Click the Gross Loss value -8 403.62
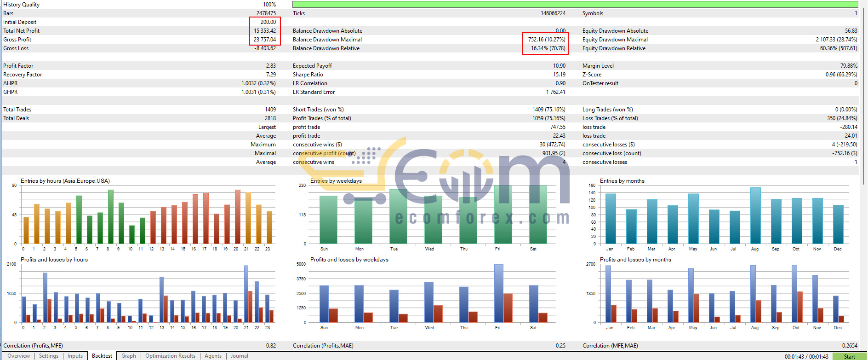Viewport: 868px width, 360px height. click(x=265, y=48)
